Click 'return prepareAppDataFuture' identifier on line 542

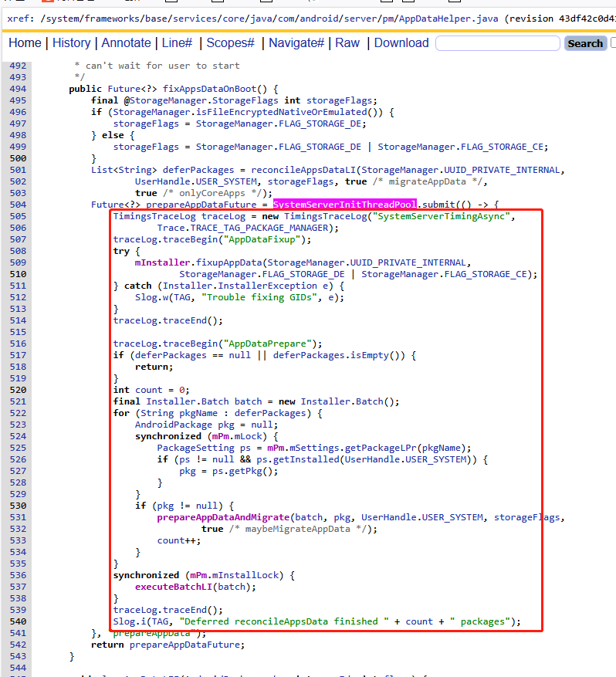click(x=184, y=645)
